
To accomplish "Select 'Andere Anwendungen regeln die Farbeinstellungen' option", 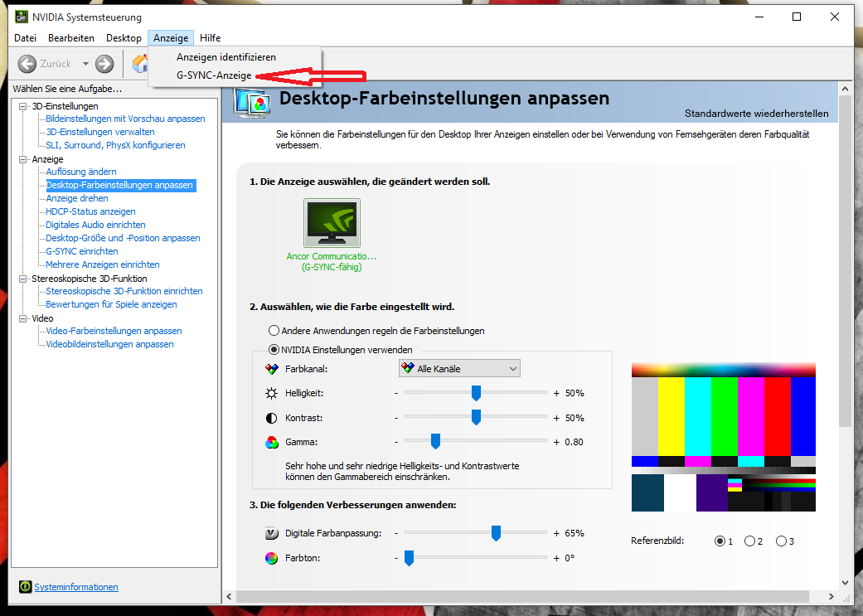I will (274, 331).
